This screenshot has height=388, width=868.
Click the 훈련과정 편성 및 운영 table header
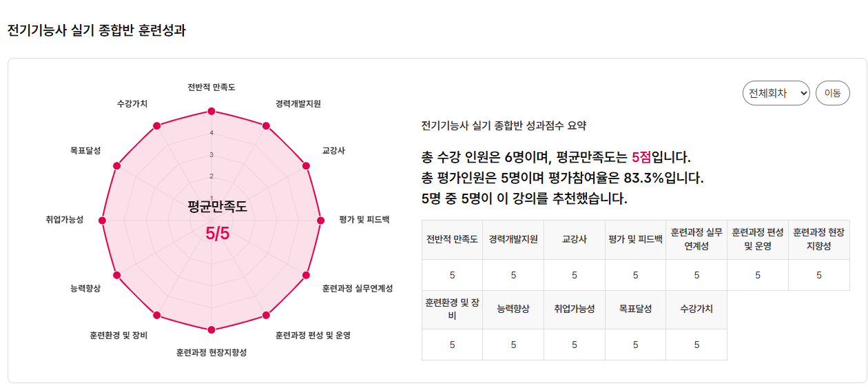coord(757,239)
